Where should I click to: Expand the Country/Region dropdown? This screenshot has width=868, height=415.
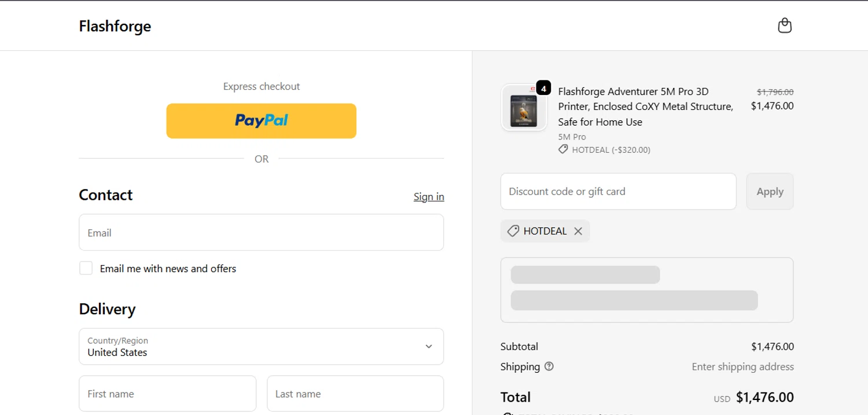click(261, 347)
